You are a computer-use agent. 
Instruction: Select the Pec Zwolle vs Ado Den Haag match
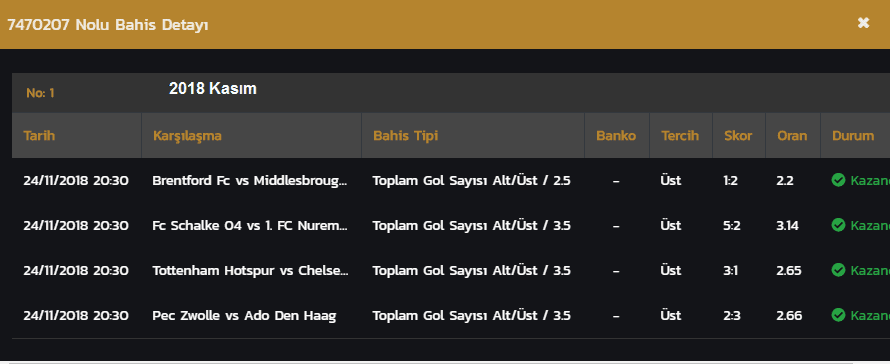click(244, 315)
